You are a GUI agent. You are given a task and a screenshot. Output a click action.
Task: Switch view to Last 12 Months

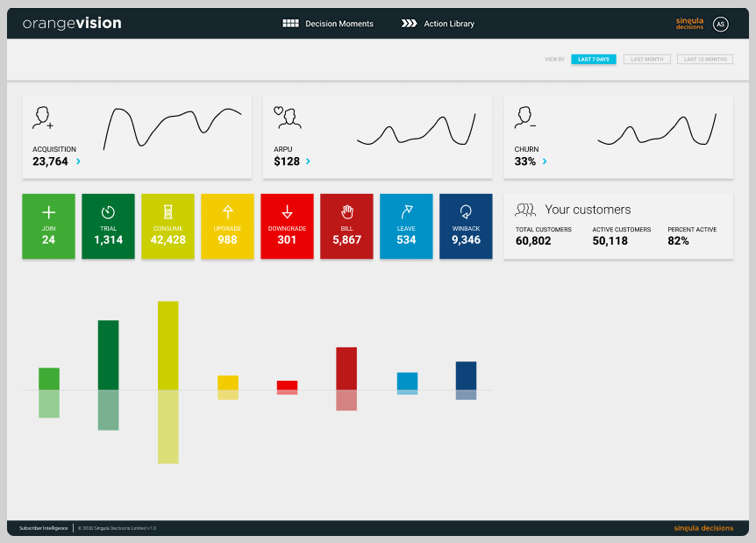705,60
